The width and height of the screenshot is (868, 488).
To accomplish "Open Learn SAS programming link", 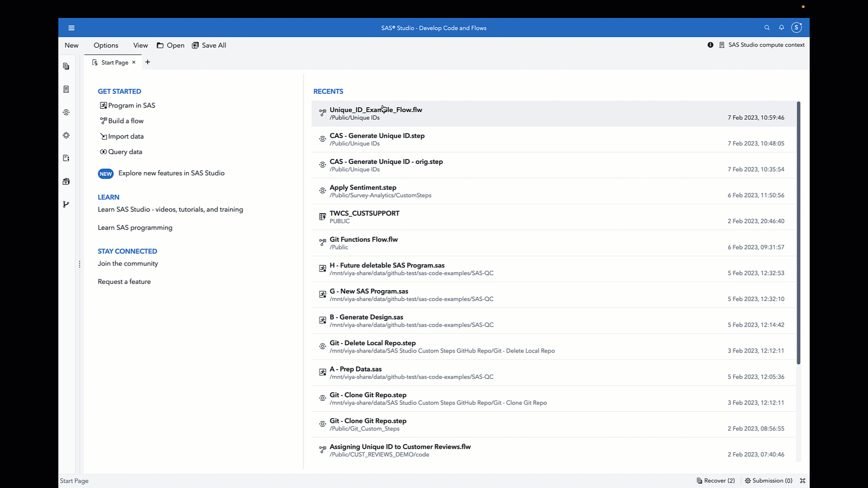I will tap(135, 228).
